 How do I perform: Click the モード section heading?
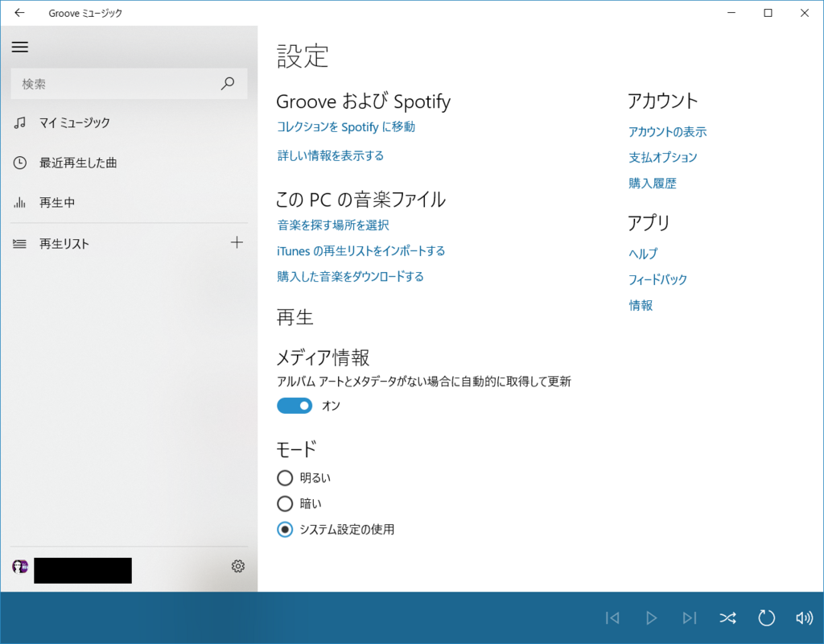[296, 449]
